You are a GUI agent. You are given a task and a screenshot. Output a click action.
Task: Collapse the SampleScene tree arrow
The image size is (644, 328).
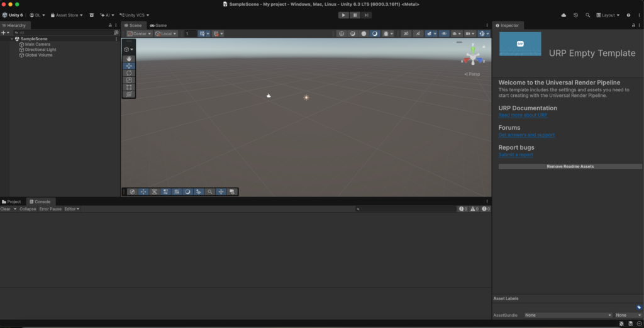point(12,38)
